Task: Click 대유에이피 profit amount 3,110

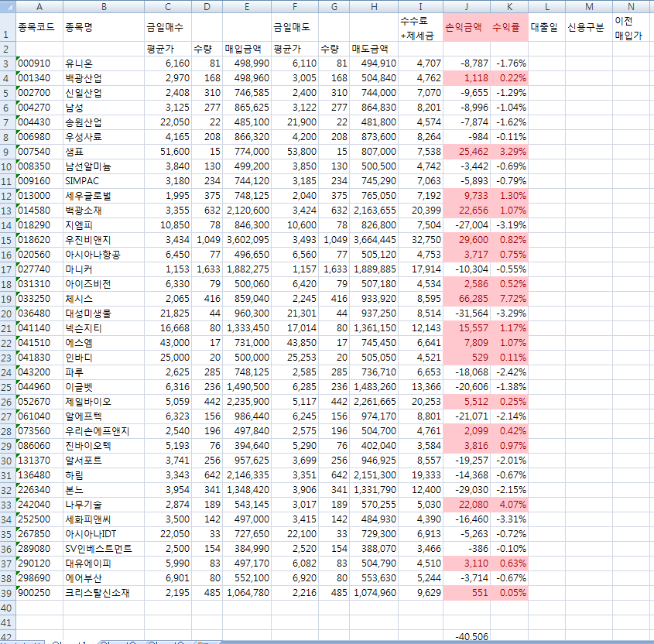Action: pos(466,563)
